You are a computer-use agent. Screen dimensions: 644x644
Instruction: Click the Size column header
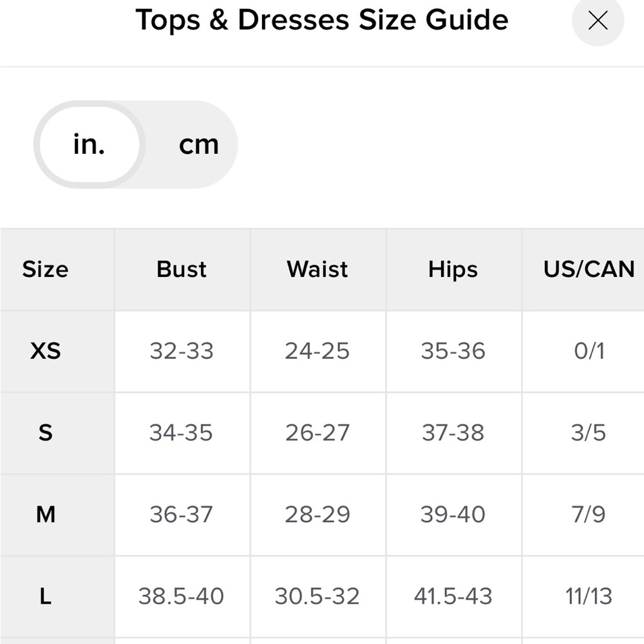45,269
